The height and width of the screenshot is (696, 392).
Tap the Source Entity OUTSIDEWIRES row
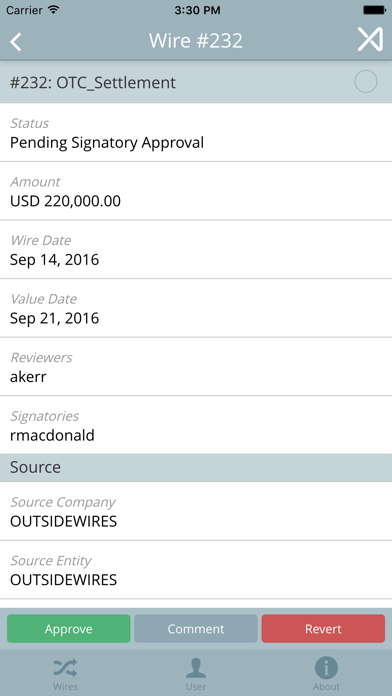click(196, 570)
